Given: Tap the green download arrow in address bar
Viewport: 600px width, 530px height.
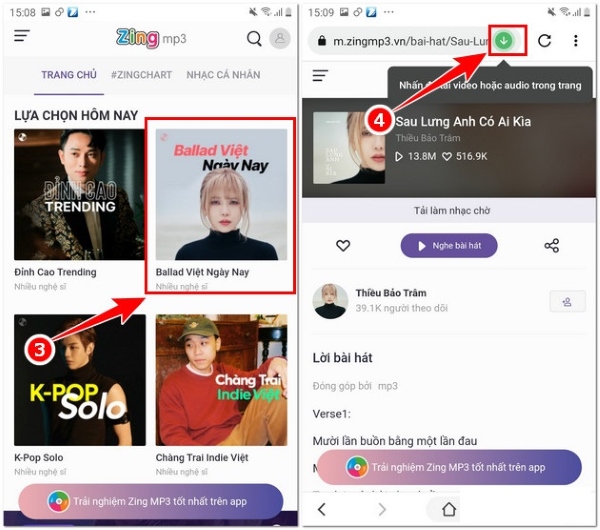Looking at the screenshot, I should 505,41.
